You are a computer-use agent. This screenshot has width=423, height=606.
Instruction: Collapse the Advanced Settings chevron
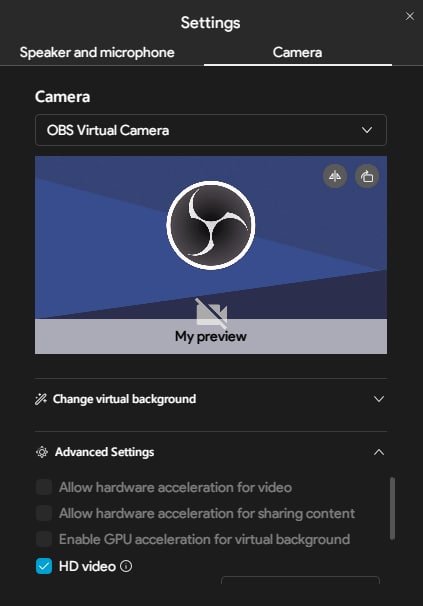click(379, 452)
